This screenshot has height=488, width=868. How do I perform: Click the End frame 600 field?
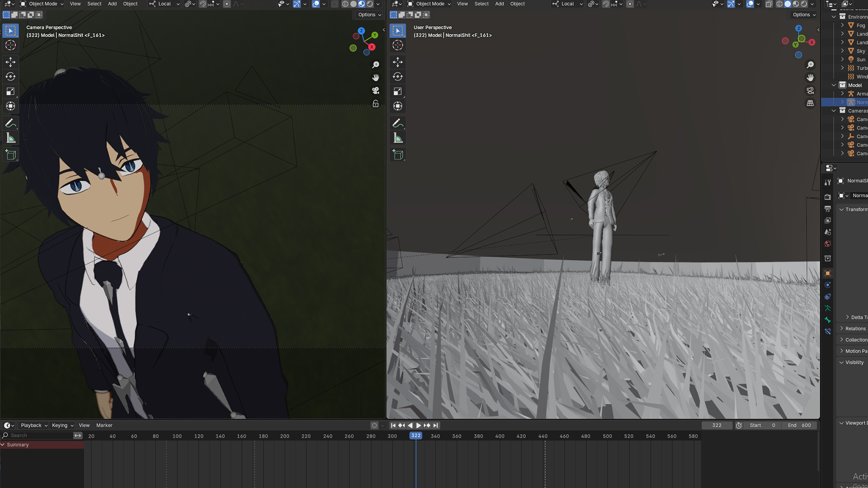801,425
